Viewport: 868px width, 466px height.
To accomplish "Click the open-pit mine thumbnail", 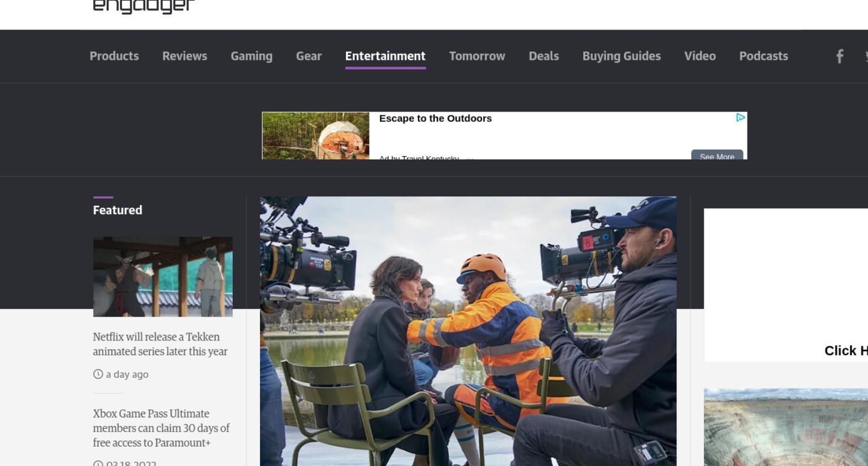I will click(786, 427).
